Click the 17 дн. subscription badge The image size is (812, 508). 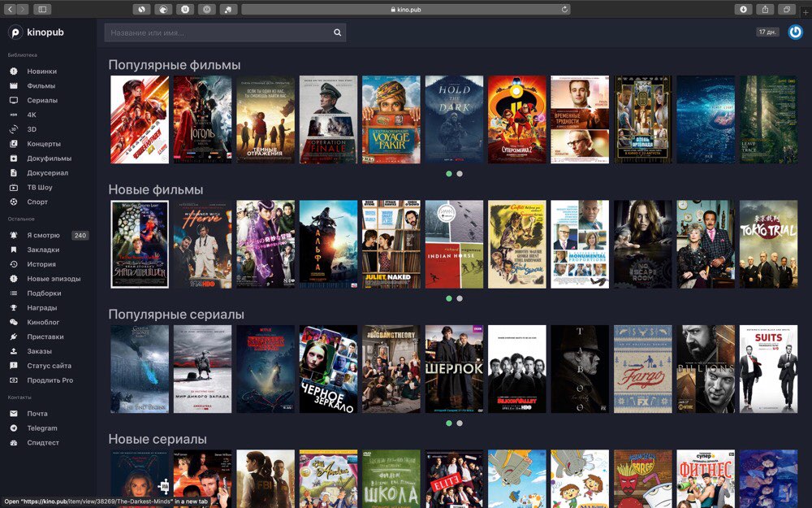[767, 33]
